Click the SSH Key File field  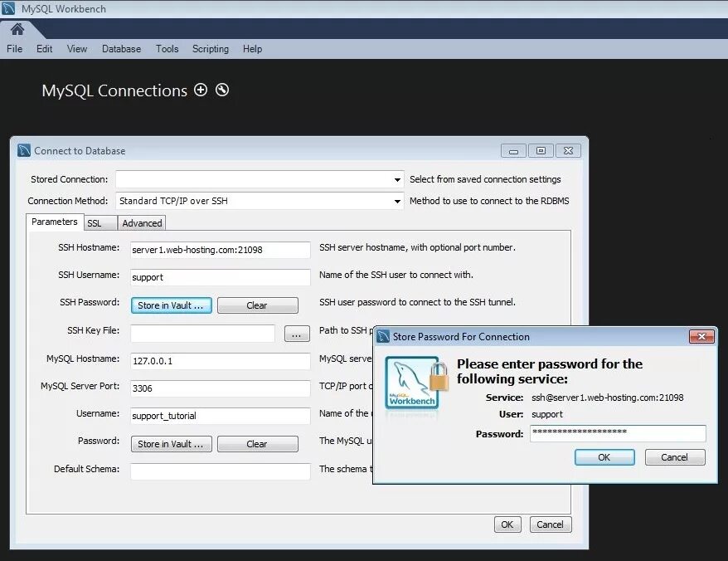(202, 334)
